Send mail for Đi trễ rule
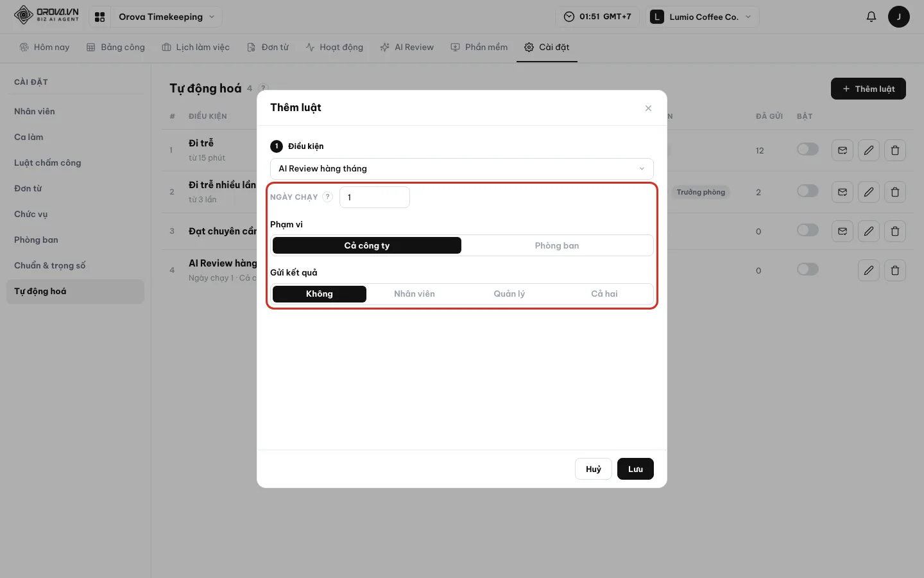Image resolution: width=924 pixels, height=578 pixels. 843,150
